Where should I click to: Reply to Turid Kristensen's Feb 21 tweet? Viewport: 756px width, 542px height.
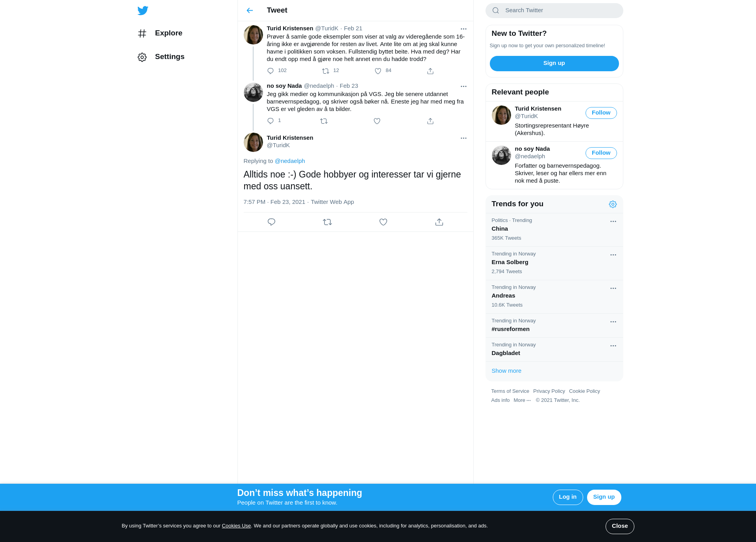point(271,71)
